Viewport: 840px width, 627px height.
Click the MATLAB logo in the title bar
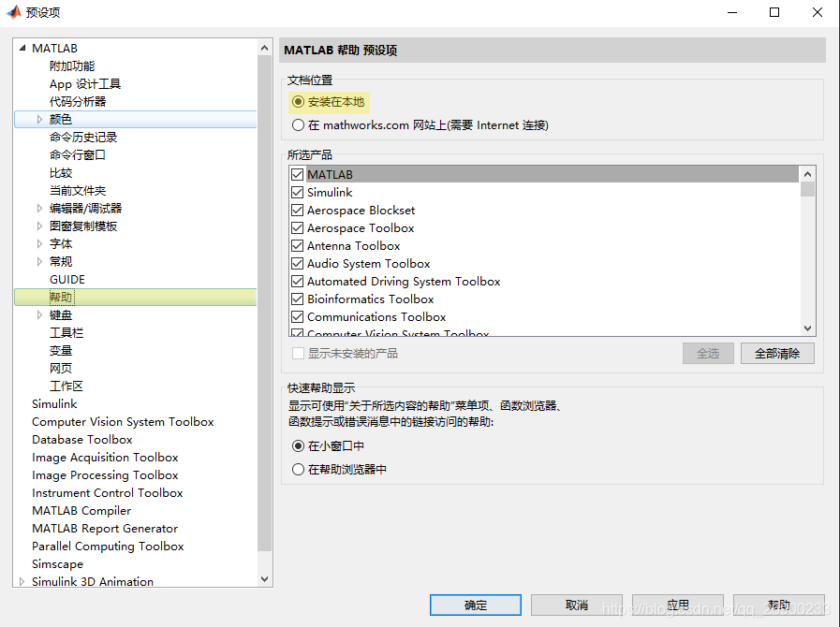14,12
